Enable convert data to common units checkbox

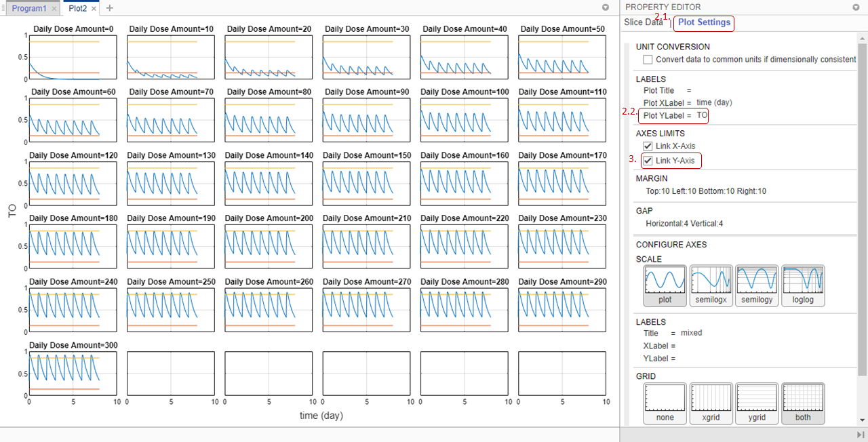coord(648,60)
